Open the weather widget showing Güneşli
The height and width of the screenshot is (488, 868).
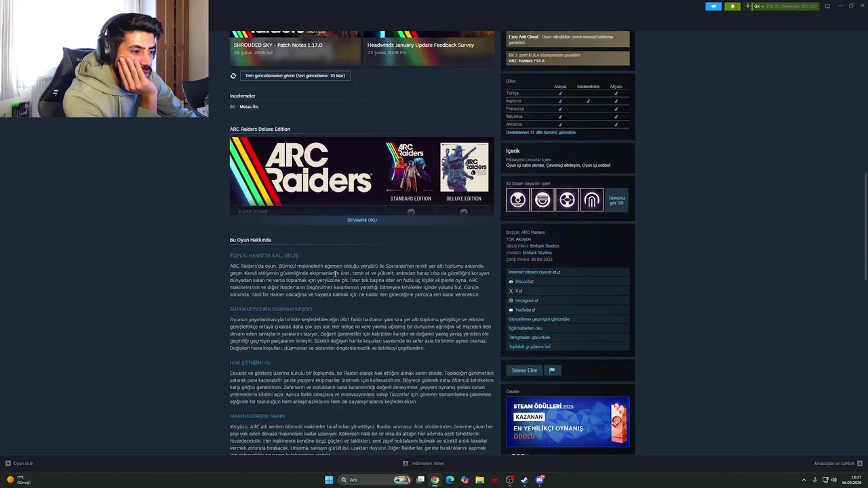pyautogui.click(x=19, y=480)
